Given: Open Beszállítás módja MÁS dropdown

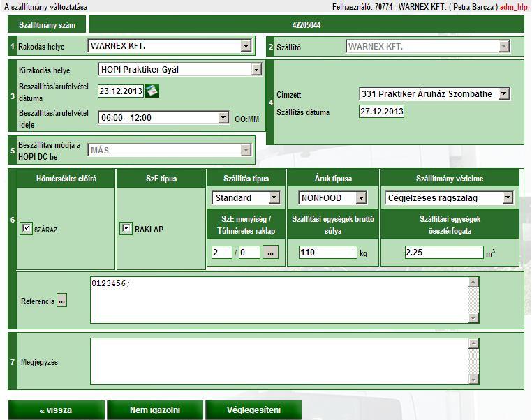Looking at the screenshot, I should click(x=169, y=150).
